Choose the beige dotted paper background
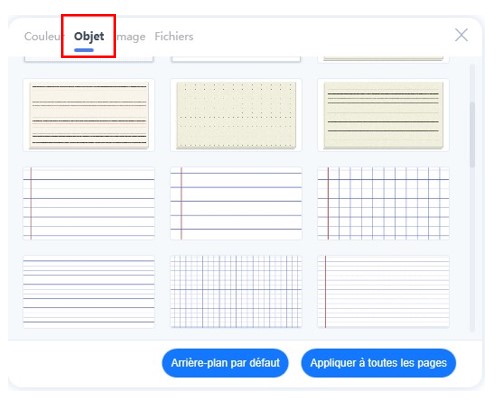 (x=236, y=115)
